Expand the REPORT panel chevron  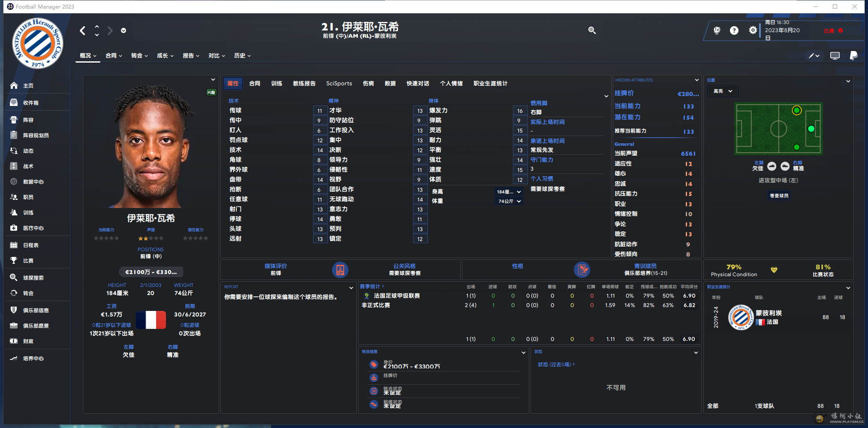(351, 288)
